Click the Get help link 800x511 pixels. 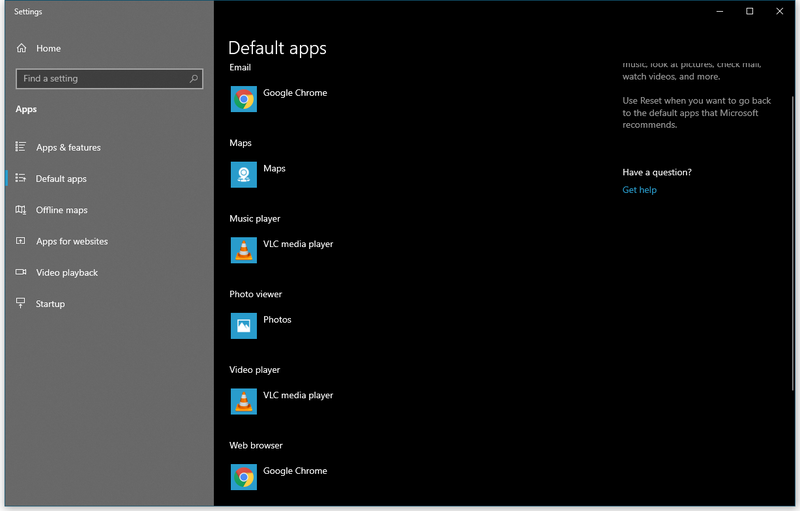click(x=639, y=190)
